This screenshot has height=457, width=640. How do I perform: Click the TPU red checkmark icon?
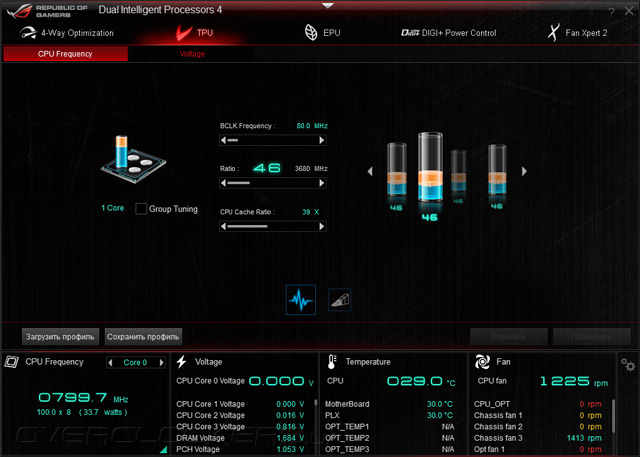(184, 33)
